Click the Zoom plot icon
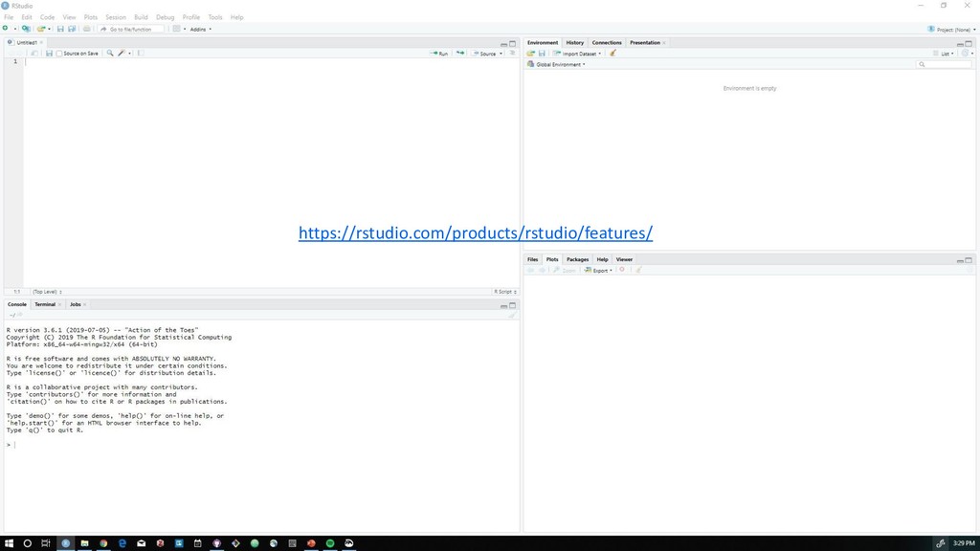Image resolution: width=980 pixels, height=551 pixels. click(x=565, y=270)
